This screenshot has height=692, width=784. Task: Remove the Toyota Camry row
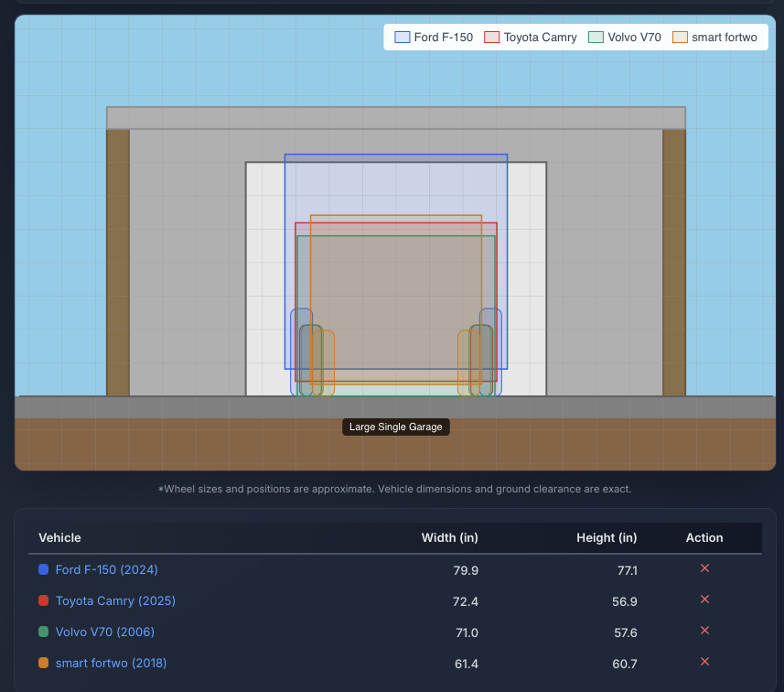[704, 600]
